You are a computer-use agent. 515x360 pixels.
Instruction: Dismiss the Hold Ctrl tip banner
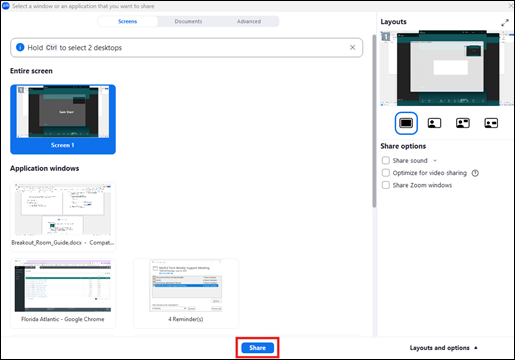click(352, 47)
